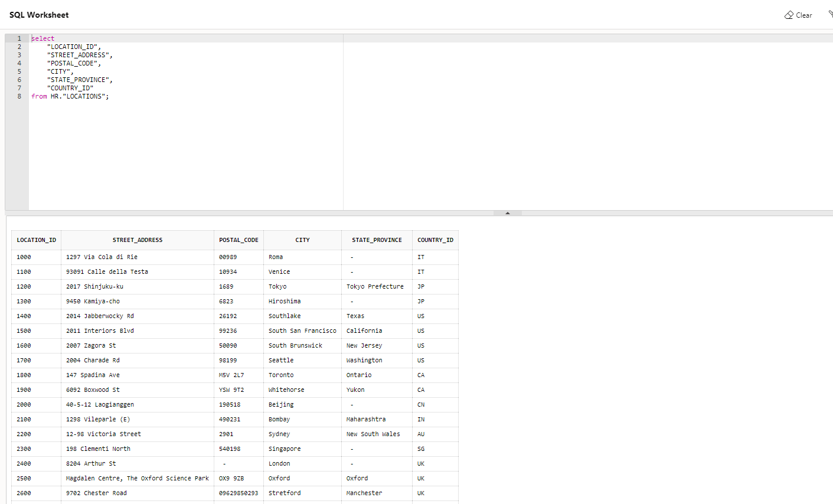Viewport: 833px width, 504px height.
Task: Click the POSTAL_CODE column header
Action: [x=239, y=240]
